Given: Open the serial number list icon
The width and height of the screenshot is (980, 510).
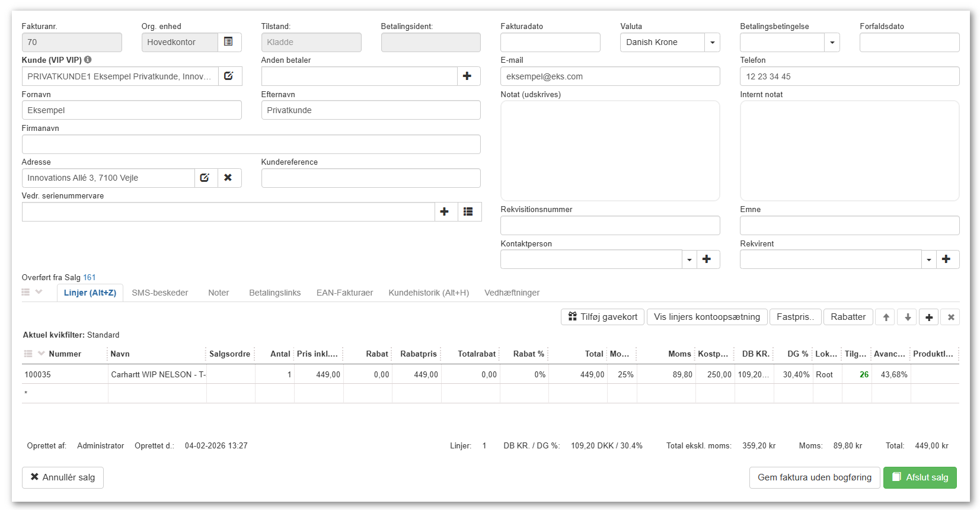Looking at the screenshot, I should tap(468, 212).
